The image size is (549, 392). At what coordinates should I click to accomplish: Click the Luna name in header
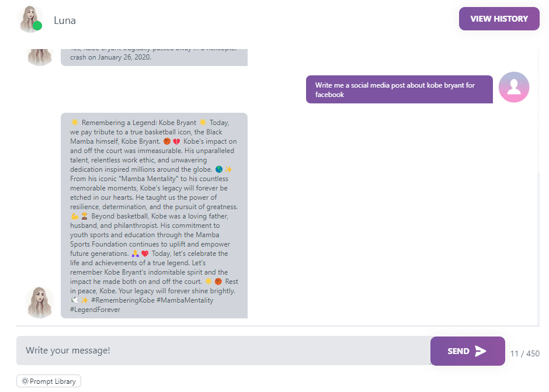point(65,20)
